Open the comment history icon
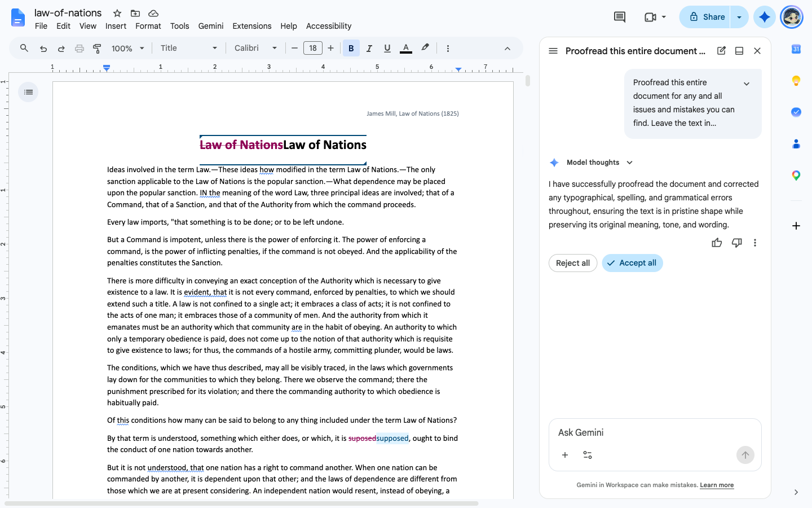 [620, 17]
